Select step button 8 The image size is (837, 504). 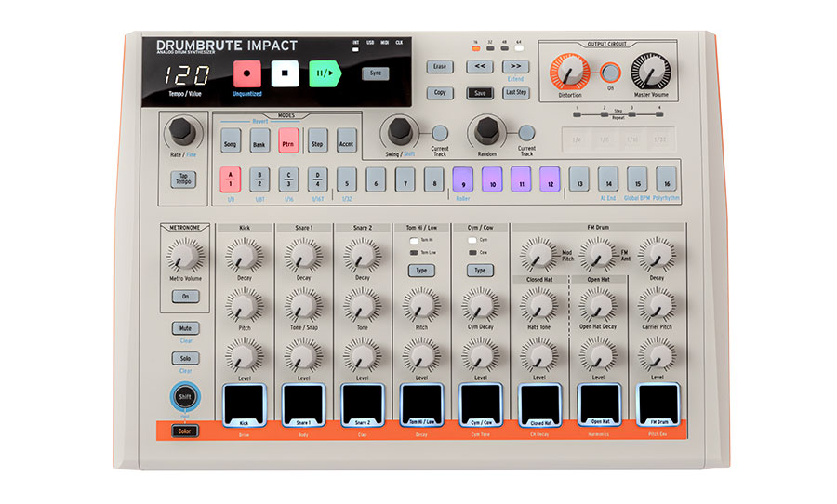coord(434,179)
